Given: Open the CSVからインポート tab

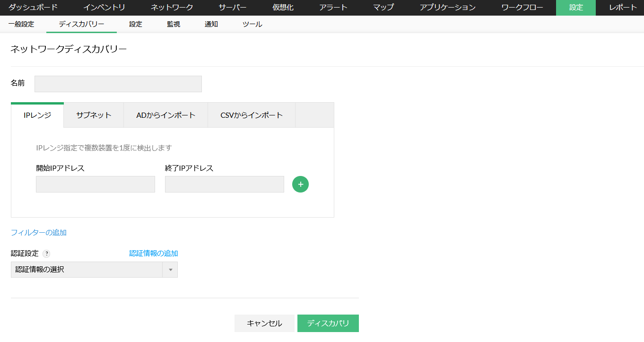Looking at the screenshot, I should click(252, 115).
